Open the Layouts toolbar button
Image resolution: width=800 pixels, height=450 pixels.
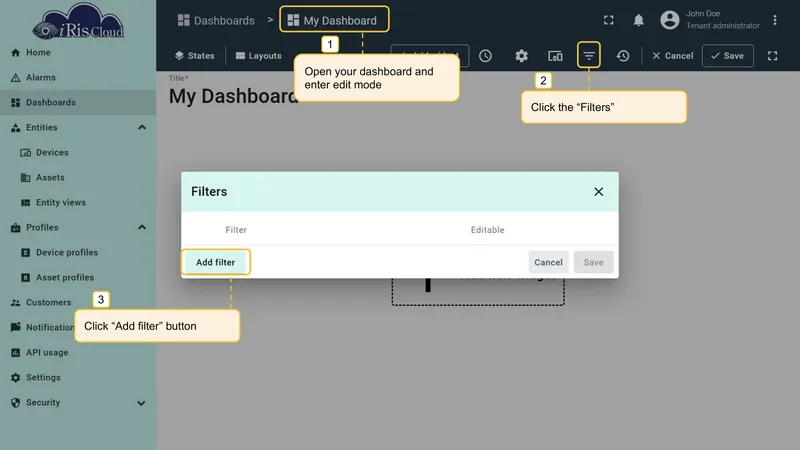click(x=259, y=56)
